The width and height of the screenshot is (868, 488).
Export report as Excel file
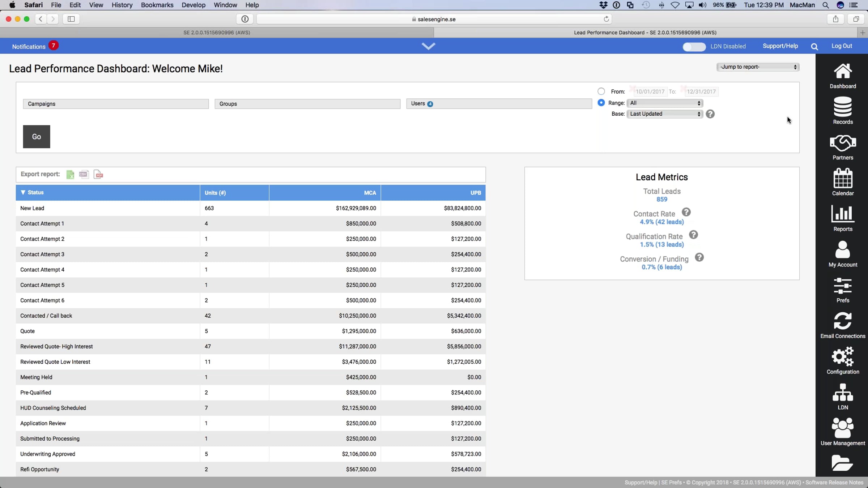point(70,175)
